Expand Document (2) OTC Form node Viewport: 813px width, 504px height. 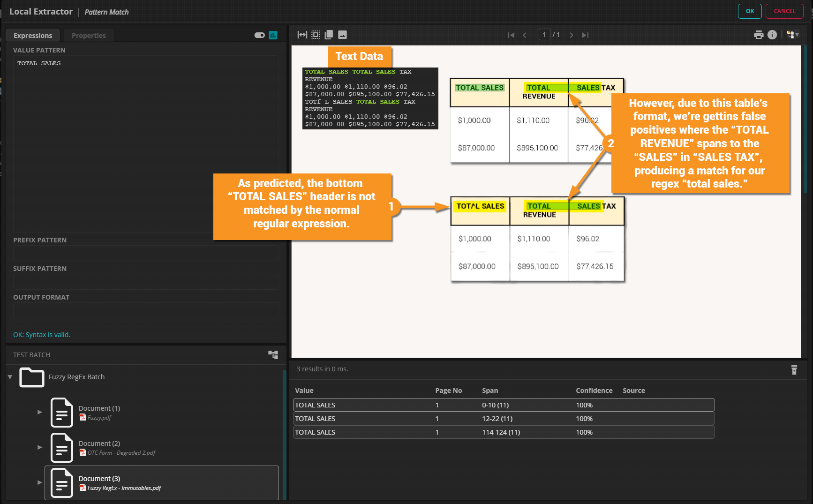click(40, 447)
